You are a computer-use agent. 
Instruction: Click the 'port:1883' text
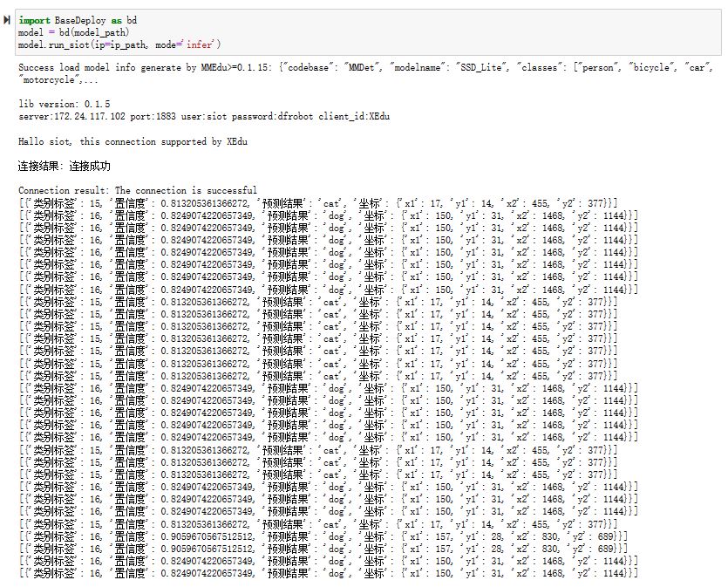(153, 116)
